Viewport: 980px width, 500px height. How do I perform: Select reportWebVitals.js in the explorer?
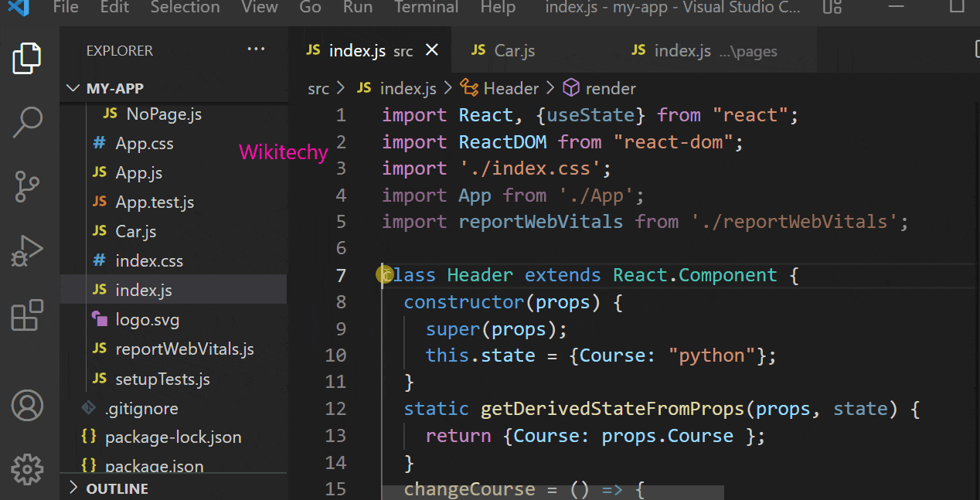(x=184, y=349)
